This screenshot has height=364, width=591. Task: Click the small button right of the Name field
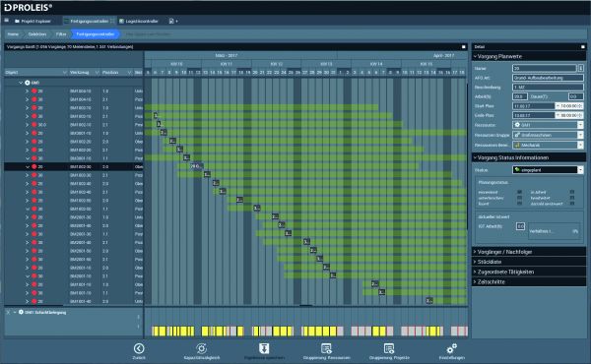[x=581, y=68]
